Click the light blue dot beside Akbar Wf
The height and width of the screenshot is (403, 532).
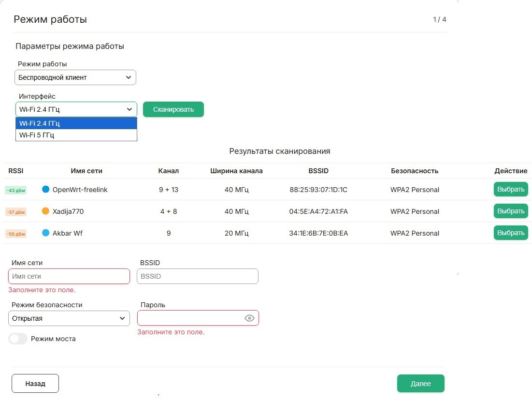coord(46,233)
